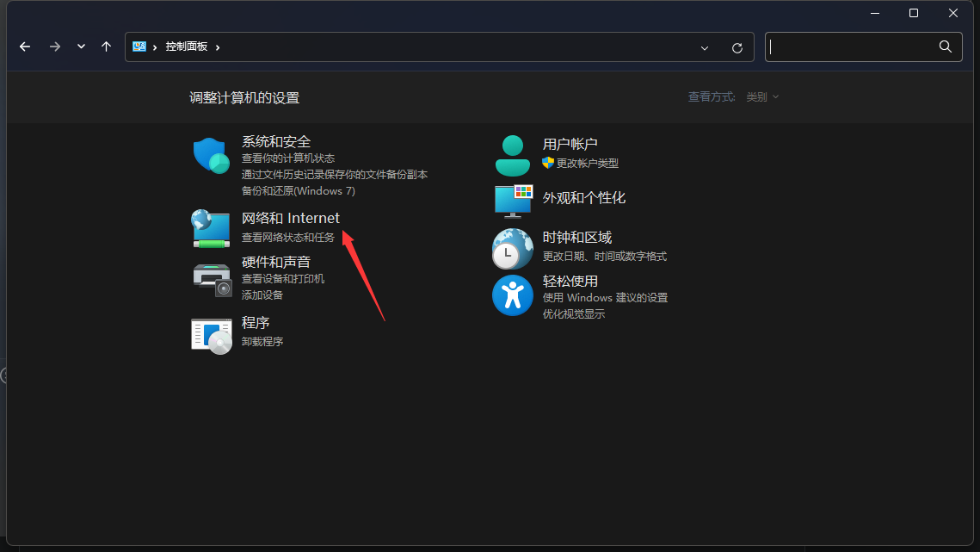The height and width of the screenshot is (552, 980).
Task: Click the Control Panel address bar icon
Action: tap(139, 47)
